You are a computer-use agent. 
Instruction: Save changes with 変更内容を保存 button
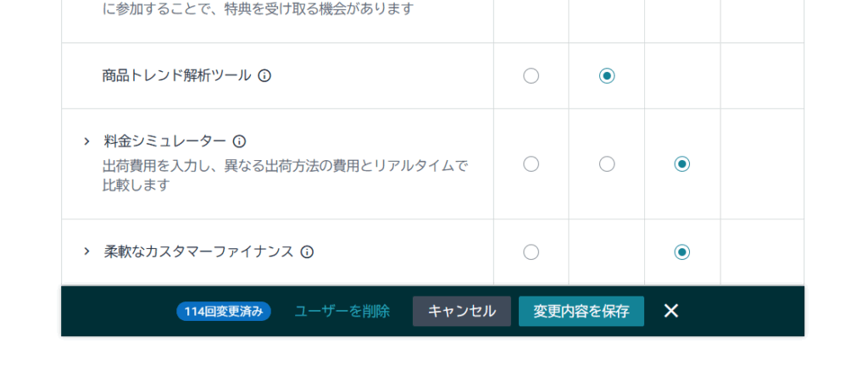pyautogui.click(x=581, y=311)
